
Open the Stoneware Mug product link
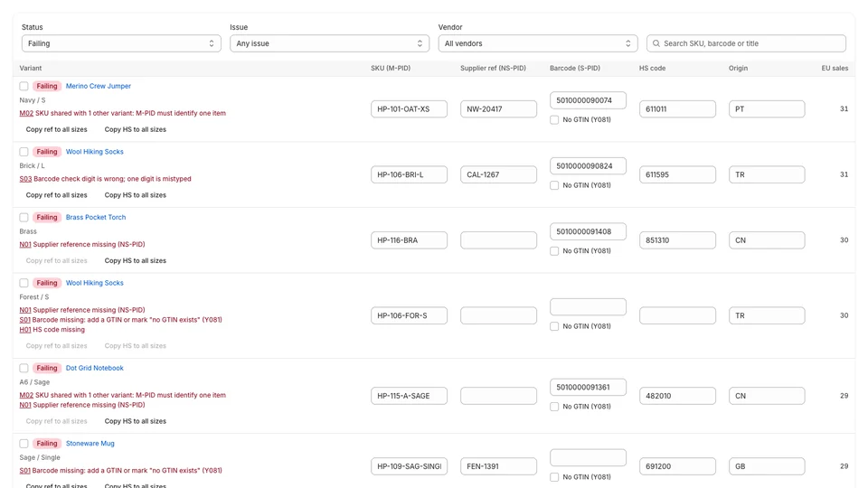click(x=90, y=443)
